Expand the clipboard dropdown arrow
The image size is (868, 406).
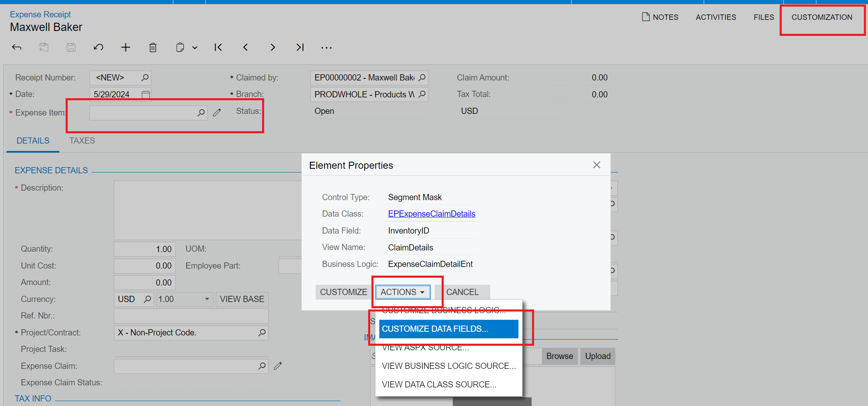(x=195, y=48)
